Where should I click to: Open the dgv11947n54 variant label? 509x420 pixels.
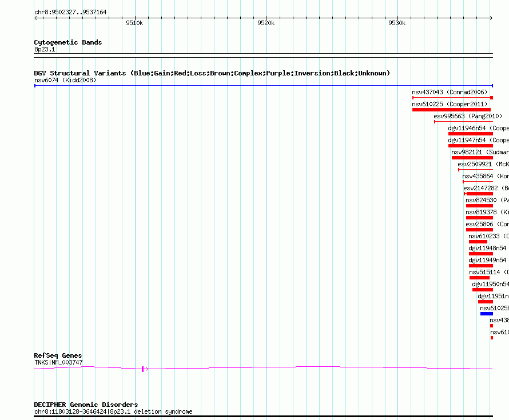click(x=479, y=140)
